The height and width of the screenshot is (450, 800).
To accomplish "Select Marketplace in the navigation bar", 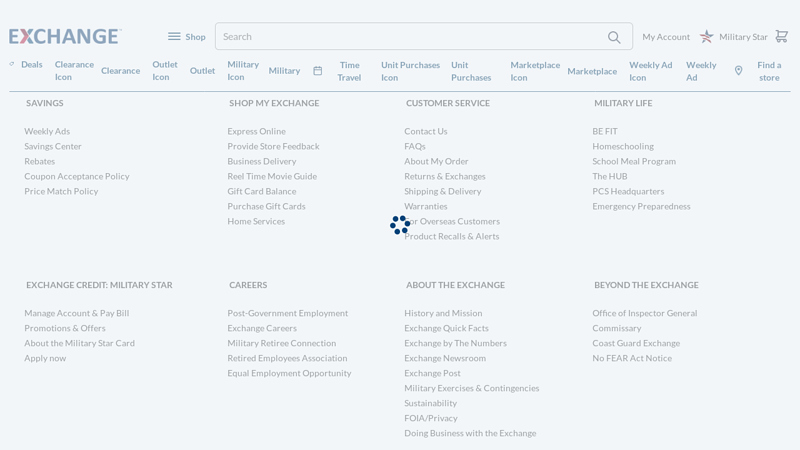I will point(592,71).
